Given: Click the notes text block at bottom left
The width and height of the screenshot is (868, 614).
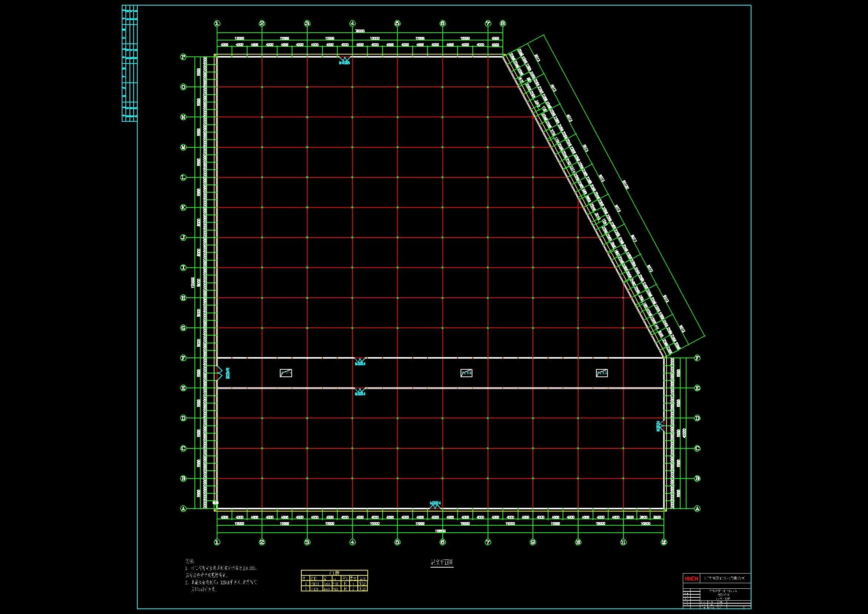Looking at the screenshot, I should click(222, 575).
